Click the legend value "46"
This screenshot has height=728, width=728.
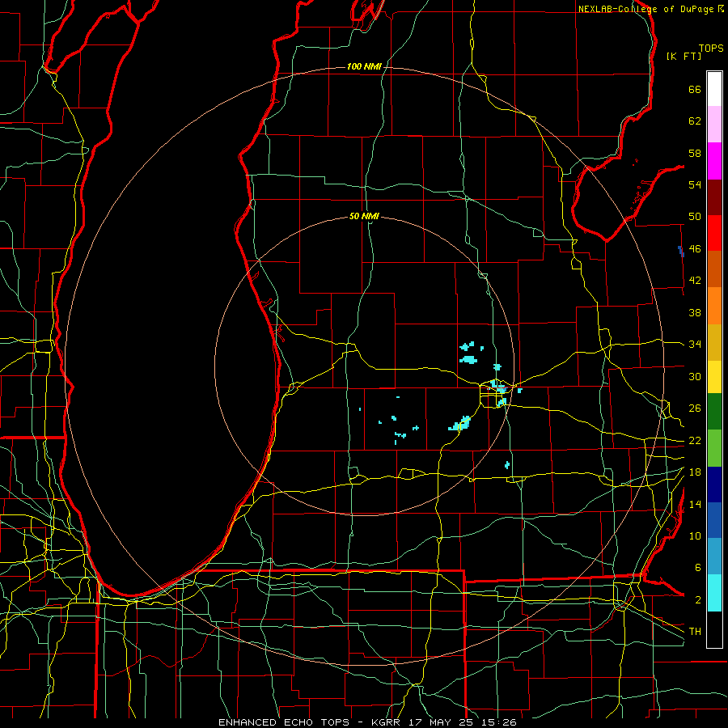point(695,249)
